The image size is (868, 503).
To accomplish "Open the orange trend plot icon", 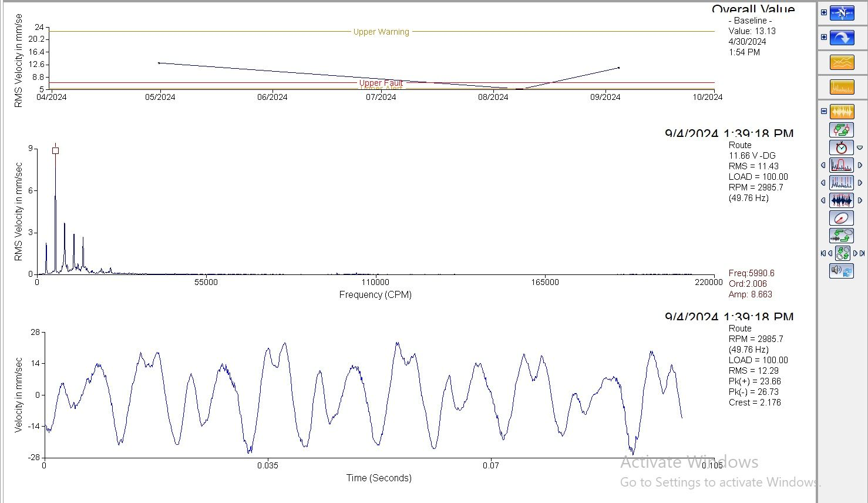I will click(x=842, y=62).
